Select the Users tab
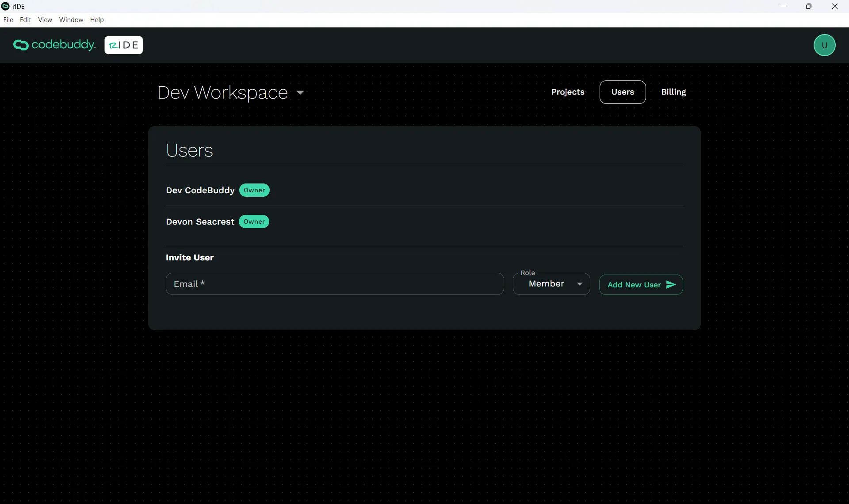849x504 pixels. (623, 92)
